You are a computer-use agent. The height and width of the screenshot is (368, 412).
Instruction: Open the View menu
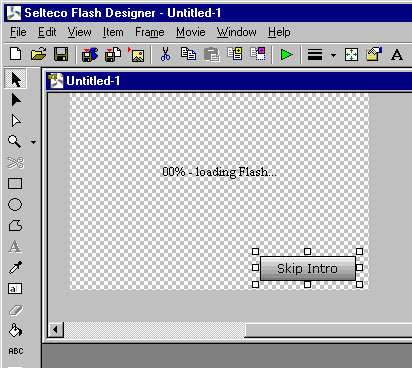(x=79, y=32)
